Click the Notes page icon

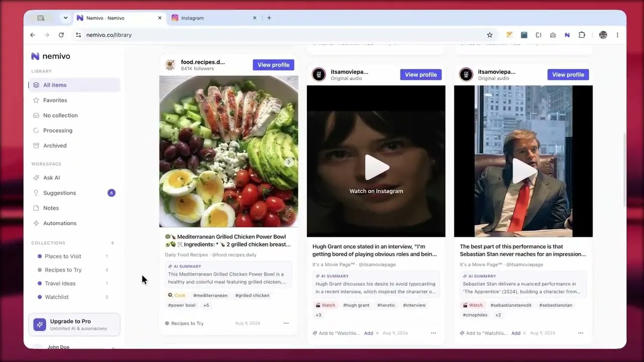tap(36, 208)
